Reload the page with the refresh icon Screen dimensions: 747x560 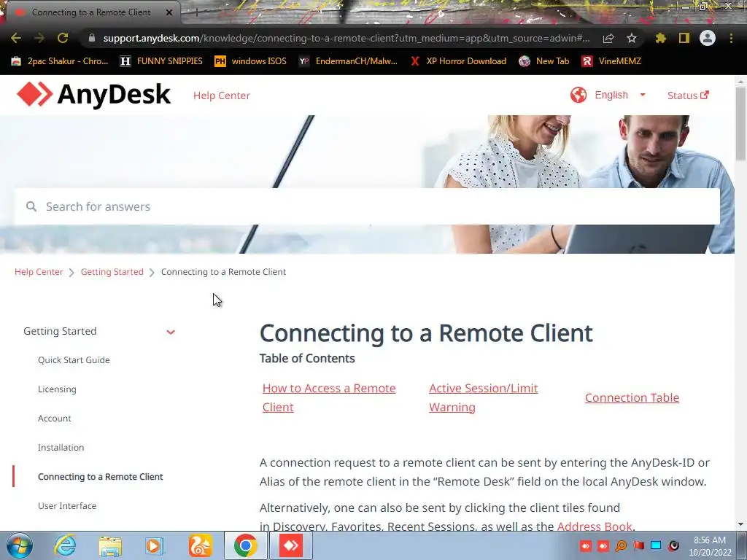coord(63,38)
